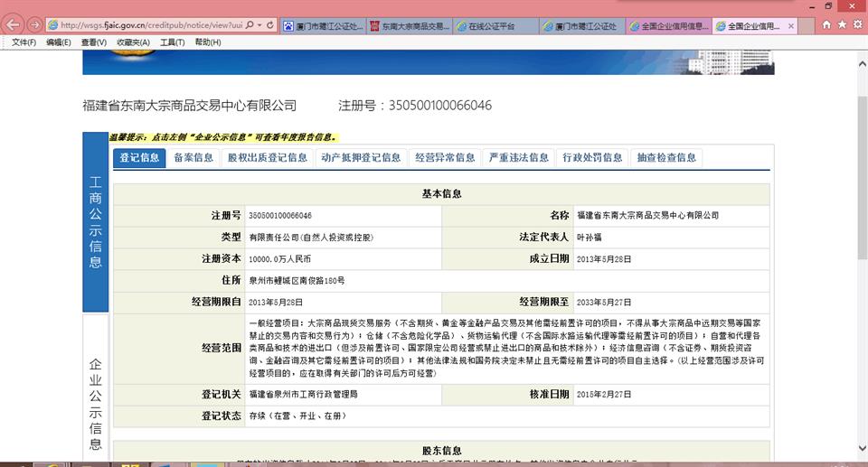This screenshot has height=467, width=868.
Task: Click the new tab button next to the tabs
Action: [806, 26]
